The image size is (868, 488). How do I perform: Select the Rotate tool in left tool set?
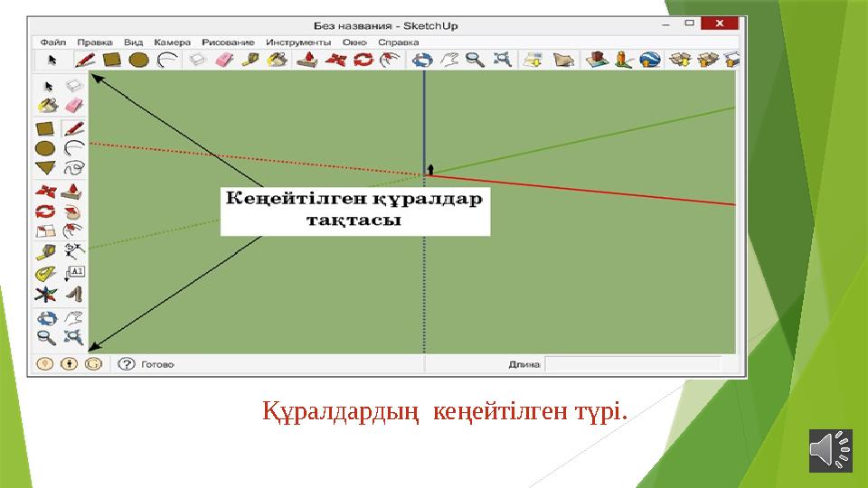click(x=45, y=211)
